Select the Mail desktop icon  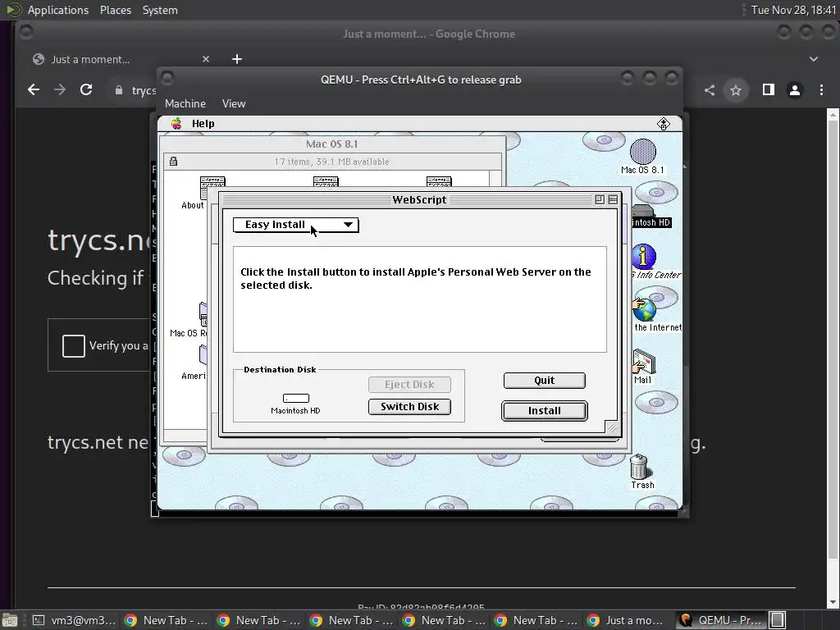click(644, 362)
